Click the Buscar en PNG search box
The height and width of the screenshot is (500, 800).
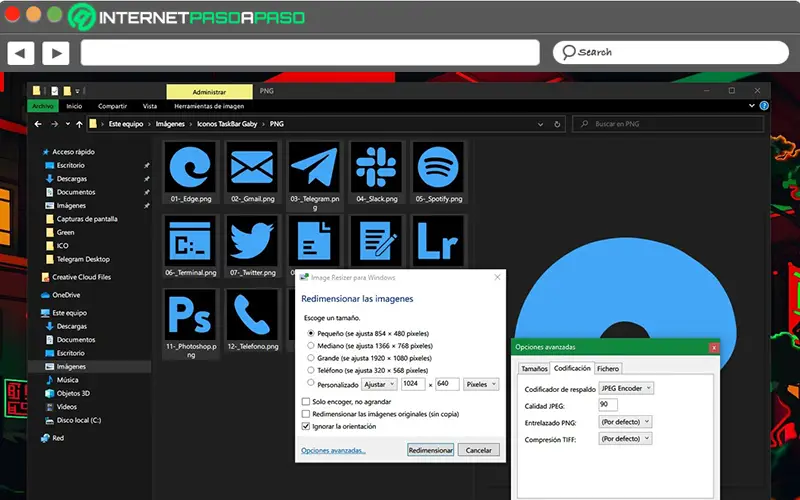click(x=668, y=124)
